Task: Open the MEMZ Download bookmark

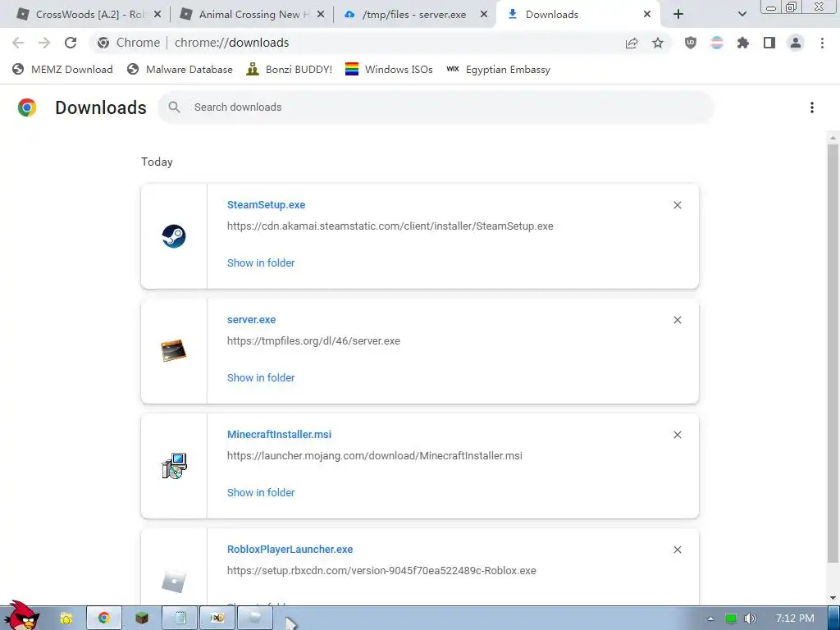Action: 62,69
